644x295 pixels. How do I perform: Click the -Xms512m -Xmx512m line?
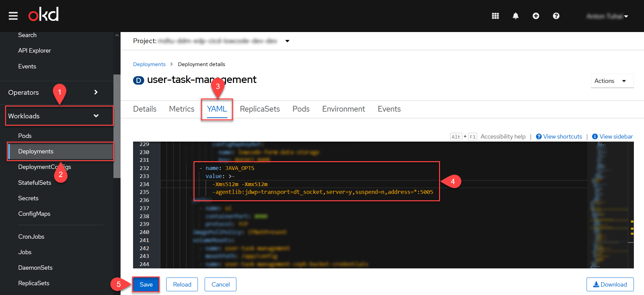(x=240, y=184)
